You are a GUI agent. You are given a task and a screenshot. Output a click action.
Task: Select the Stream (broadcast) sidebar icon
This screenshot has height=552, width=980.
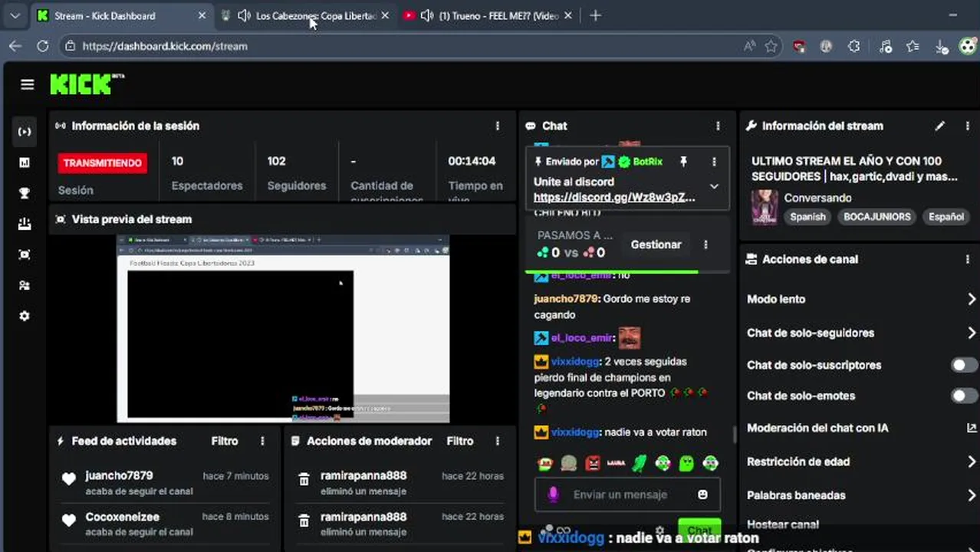(x=25, y=132)
